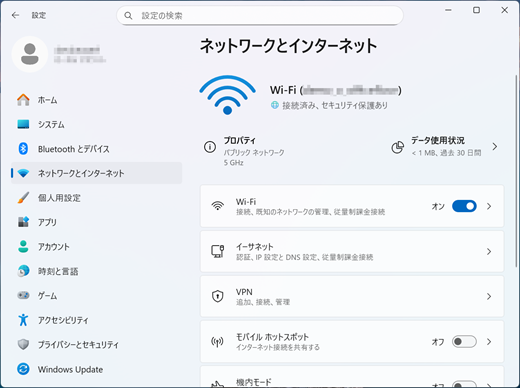This screenshot has width=520, height=388.
Task: Click the プロパティ info circle icon
Action: pyautogui.click(x=210, y=147)
